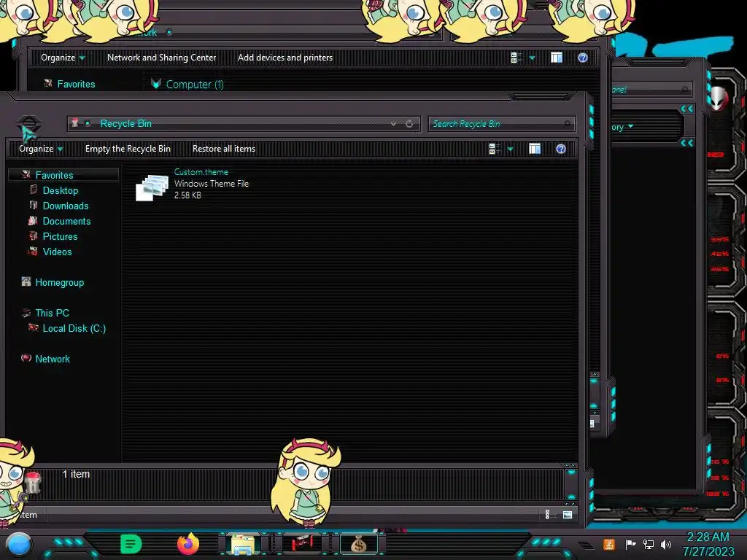Open Downloads in Favorites
This screenshot has width=747, height=560.
(66, 206)
